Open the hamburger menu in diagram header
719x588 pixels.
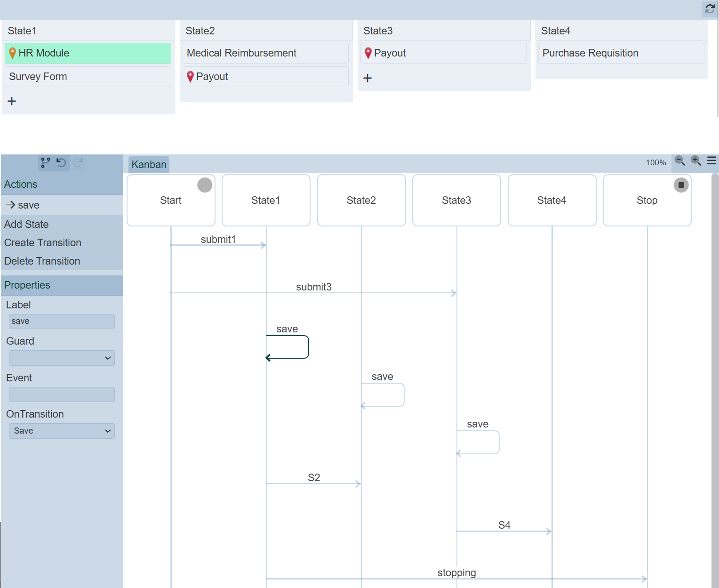click(x=711, y=161)
